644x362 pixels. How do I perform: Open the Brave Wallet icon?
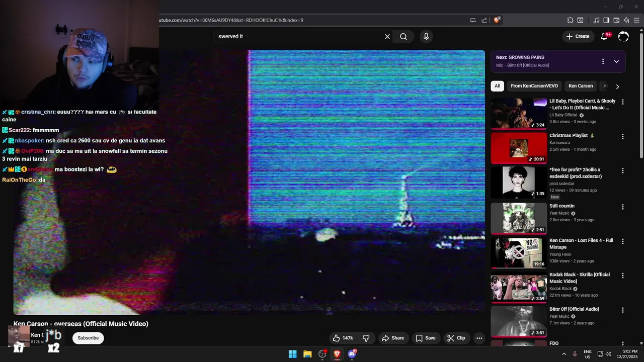[x=616, y=20]
